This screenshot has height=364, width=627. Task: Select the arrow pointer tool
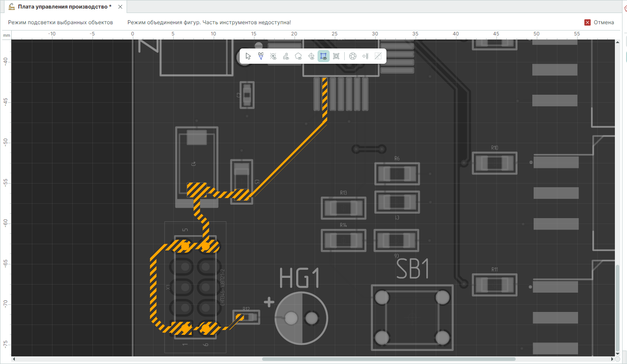[x=248, y=56]
